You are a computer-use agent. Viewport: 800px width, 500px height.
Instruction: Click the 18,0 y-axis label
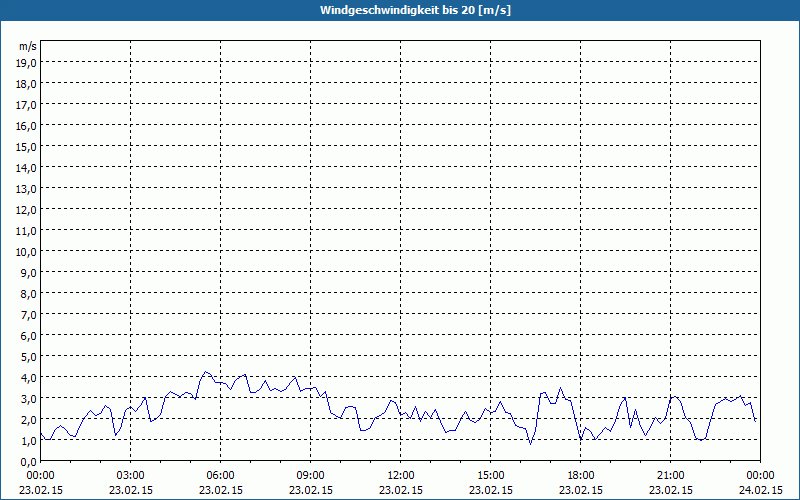coord(28,84)
